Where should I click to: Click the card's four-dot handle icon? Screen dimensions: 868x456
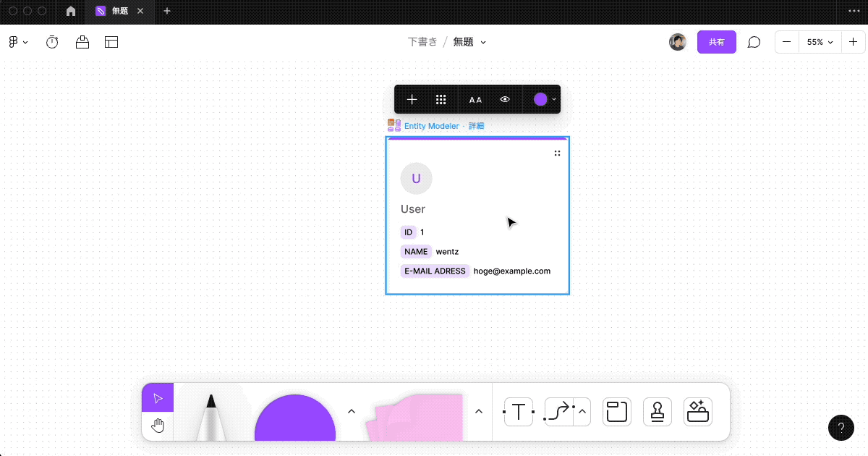(x=557, y=153)
